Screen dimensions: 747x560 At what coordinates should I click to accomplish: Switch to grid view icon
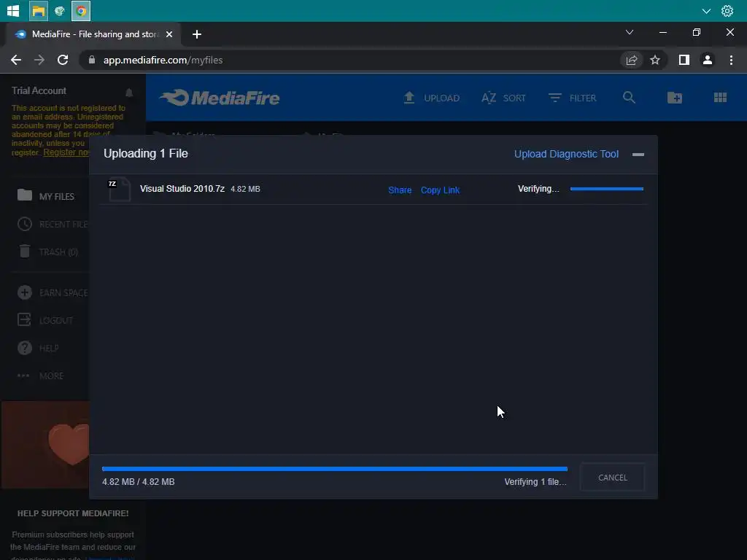click(x=720, y=98)
